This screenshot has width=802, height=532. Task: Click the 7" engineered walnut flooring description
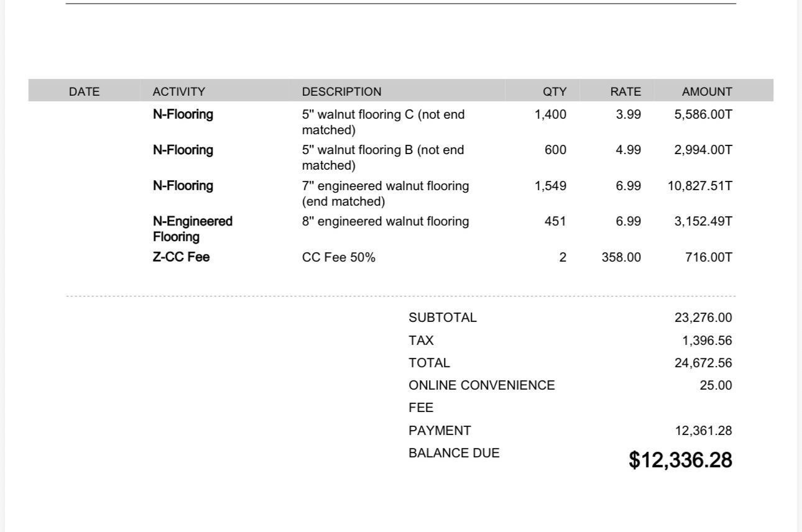pyautogui.click(x=385, y=193)
